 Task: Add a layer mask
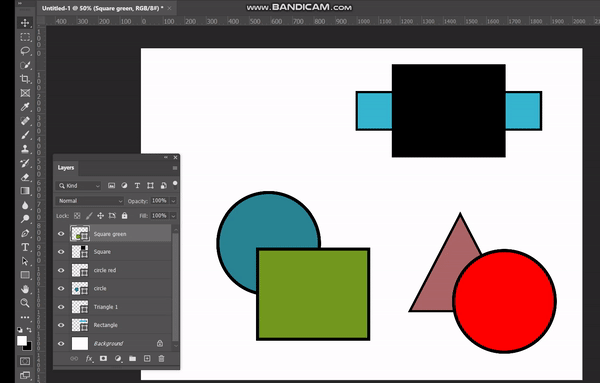103,359
